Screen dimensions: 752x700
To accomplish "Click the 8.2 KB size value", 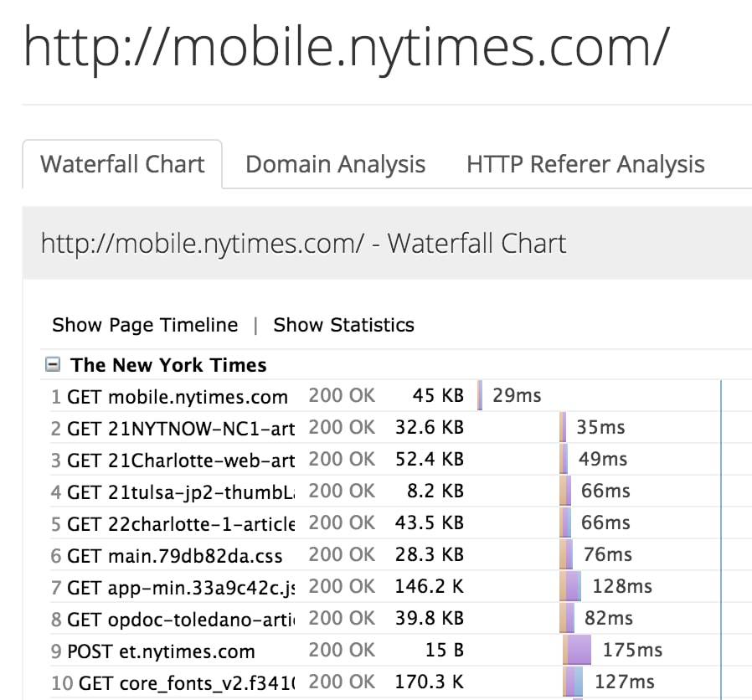I will coord(435,491).
